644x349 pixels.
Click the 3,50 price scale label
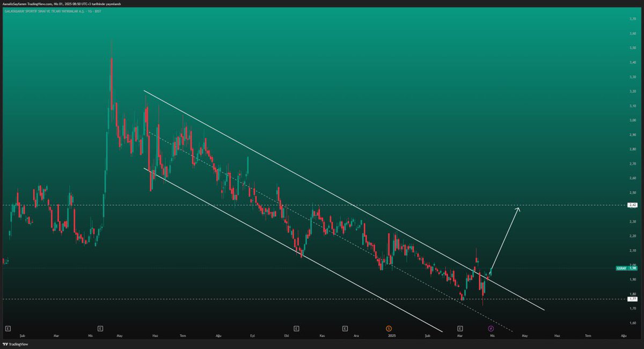coord(633,48)
